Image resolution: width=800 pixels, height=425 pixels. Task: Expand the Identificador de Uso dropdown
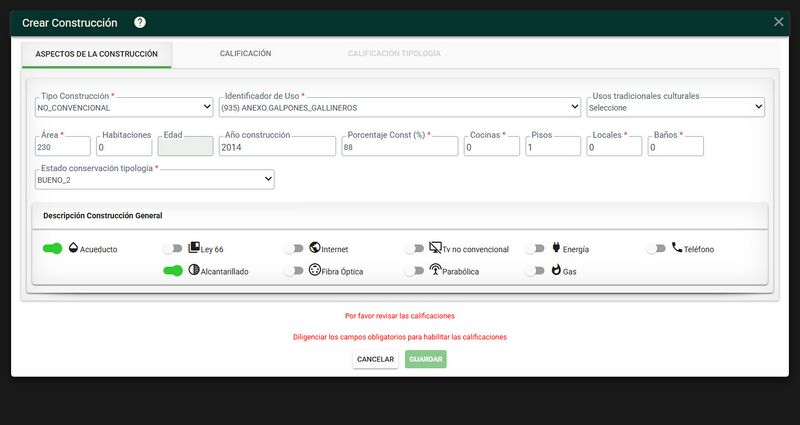[400, 108]
